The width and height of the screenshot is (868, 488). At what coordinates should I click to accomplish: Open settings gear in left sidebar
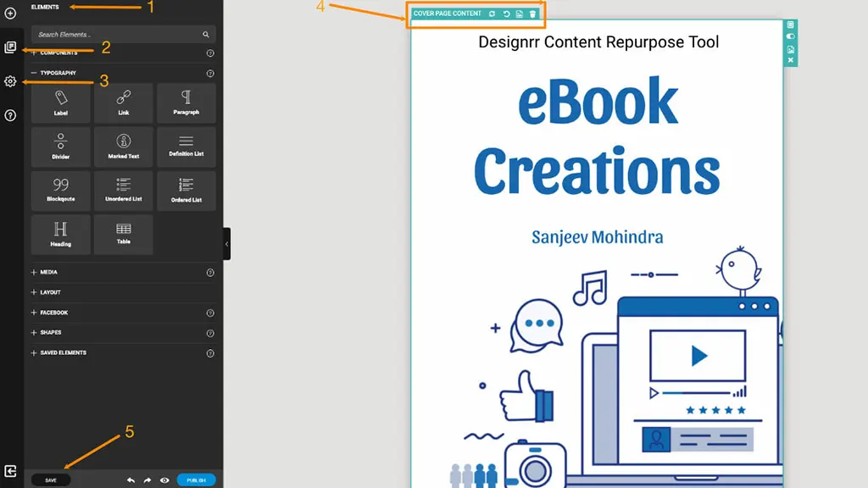pos(10,81)
